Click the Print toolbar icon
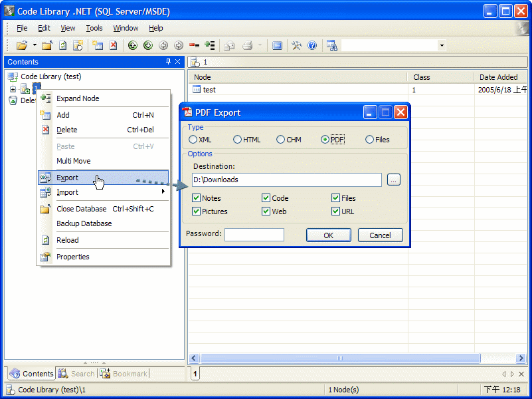The image size is (532, 399). [248, 45]
